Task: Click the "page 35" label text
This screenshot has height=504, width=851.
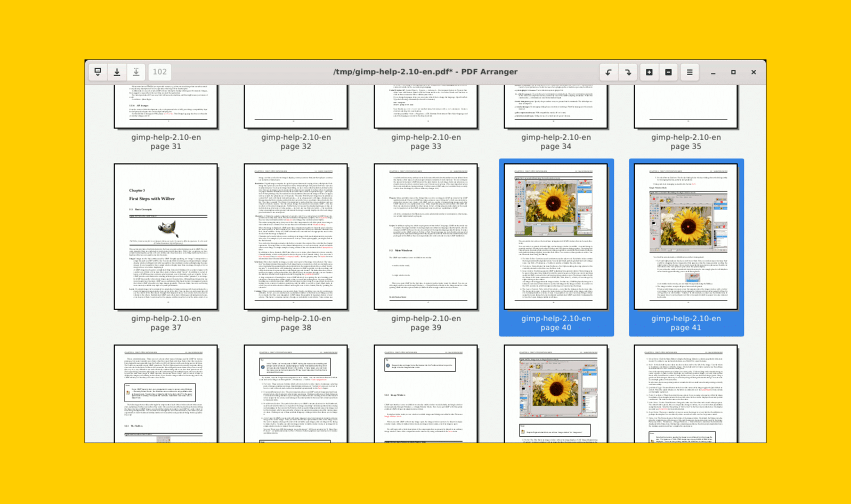Action: coord(686,147)
